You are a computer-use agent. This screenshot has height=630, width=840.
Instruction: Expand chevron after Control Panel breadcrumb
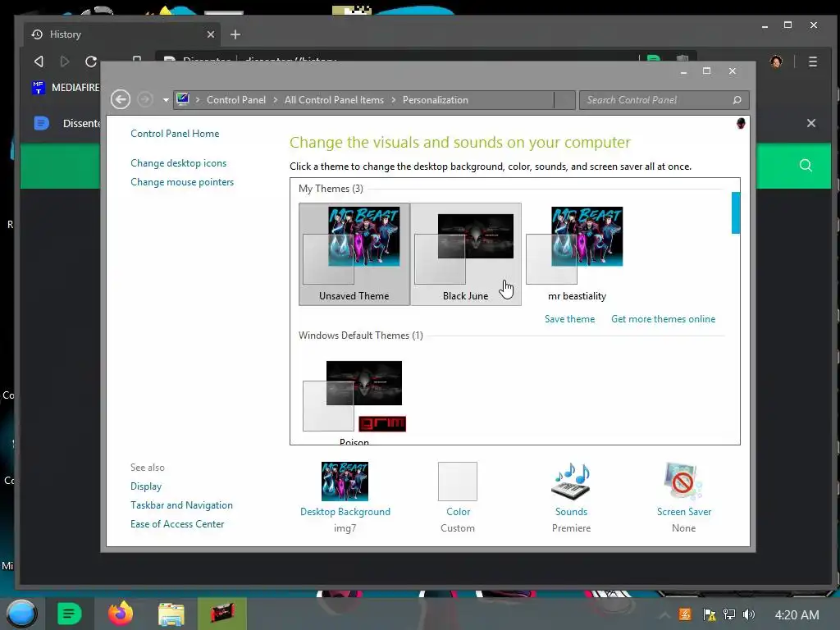coord(276,100)
